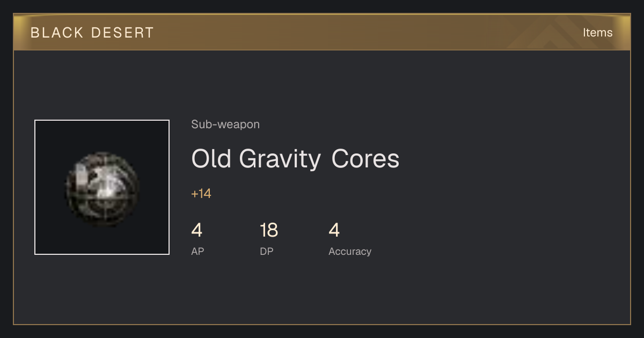Click the AP value 4

pyautogui.click(x=197, y=230)
